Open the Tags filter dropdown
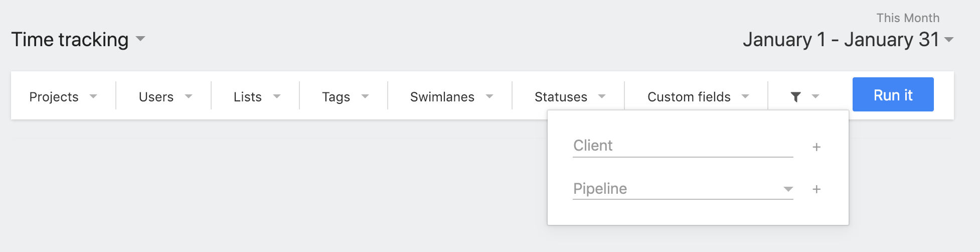 pos(345,96)
